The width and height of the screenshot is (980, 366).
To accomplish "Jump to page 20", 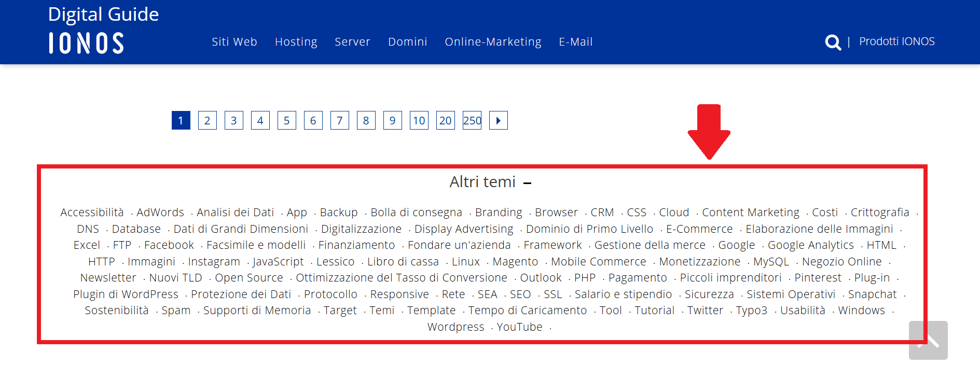I will click(x=446, y=120).
